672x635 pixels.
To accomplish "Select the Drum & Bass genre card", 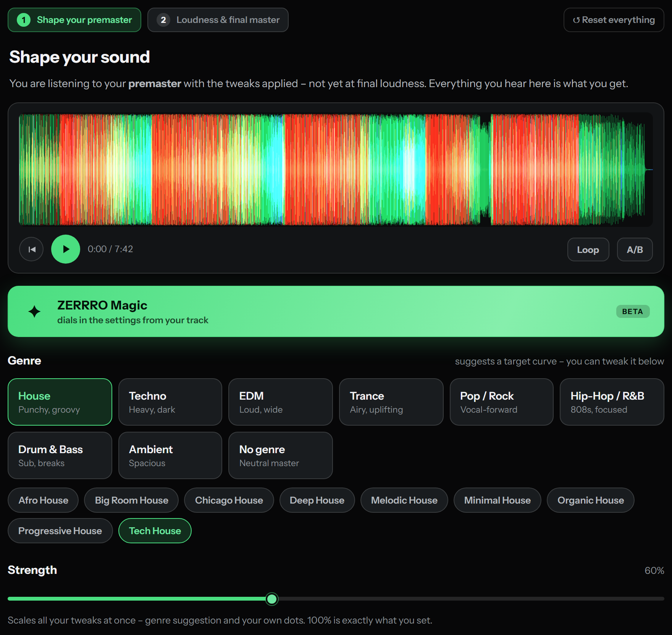I will pyautogui.click(x=60, y=455).
